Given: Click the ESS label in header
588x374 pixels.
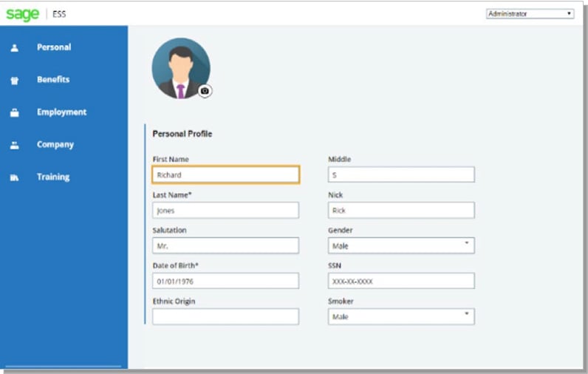Looking at the screenshot, I should pos(59,14).
